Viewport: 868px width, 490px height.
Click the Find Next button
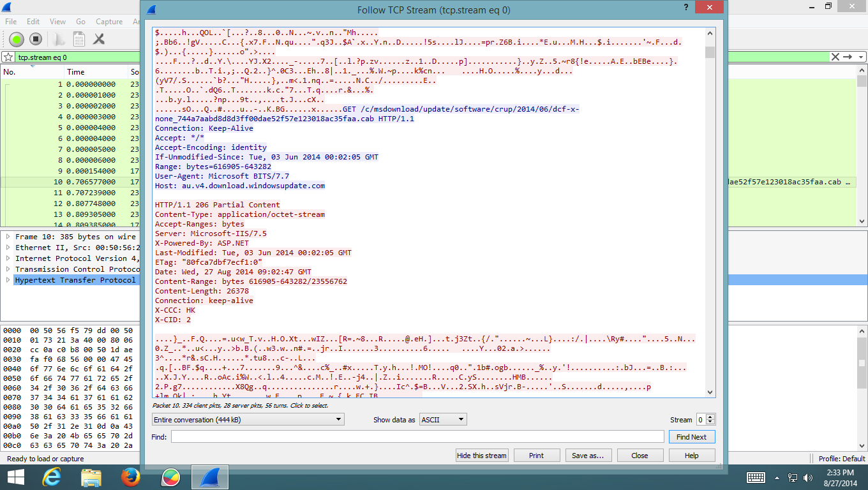691,437
